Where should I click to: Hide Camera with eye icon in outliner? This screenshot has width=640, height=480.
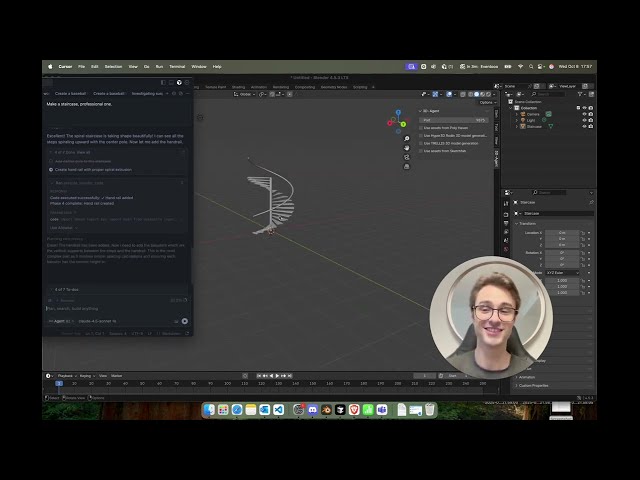(584, 114)
